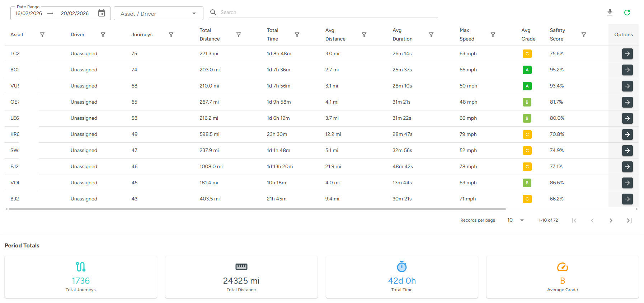Open details arrow for the 45 journeys row
This screenshot has height=303, width=644.
(x=627, y=183)
